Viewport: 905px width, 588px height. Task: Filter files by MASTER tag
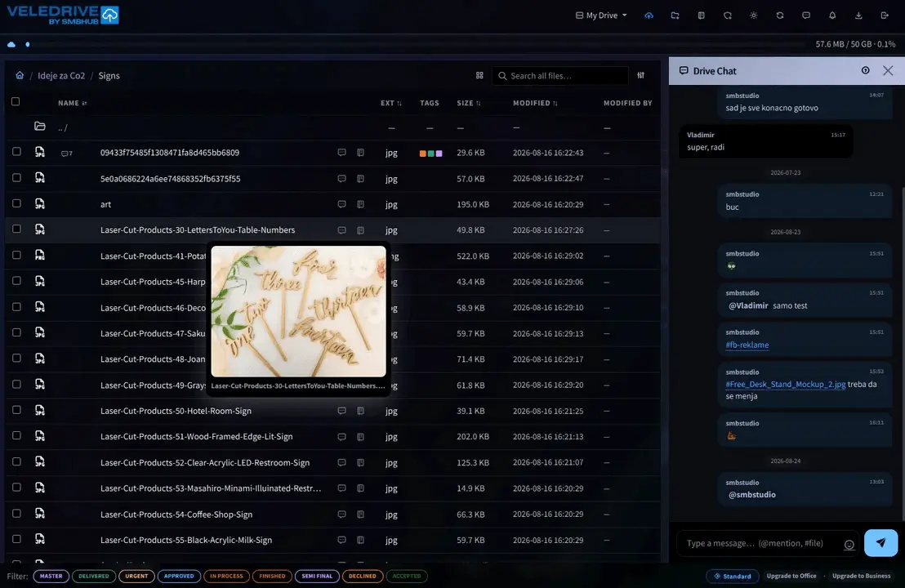pos(51,576)
